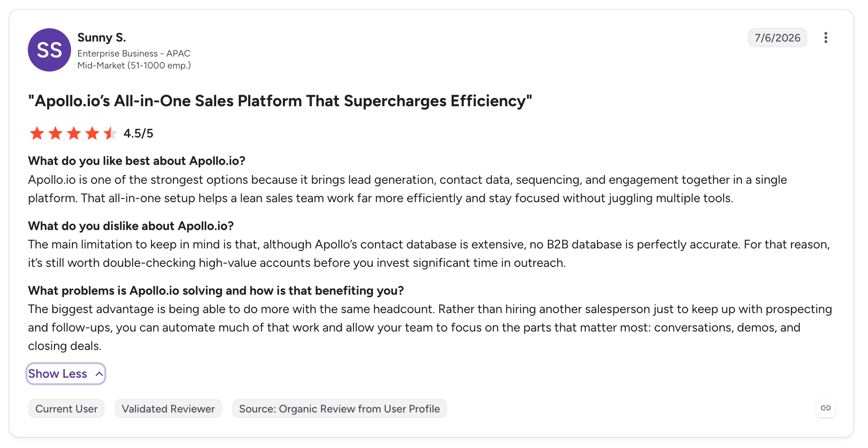This screenshot has width=868, height=448.
Task: Click the Validated Reviewer badge
Action: 168,409
